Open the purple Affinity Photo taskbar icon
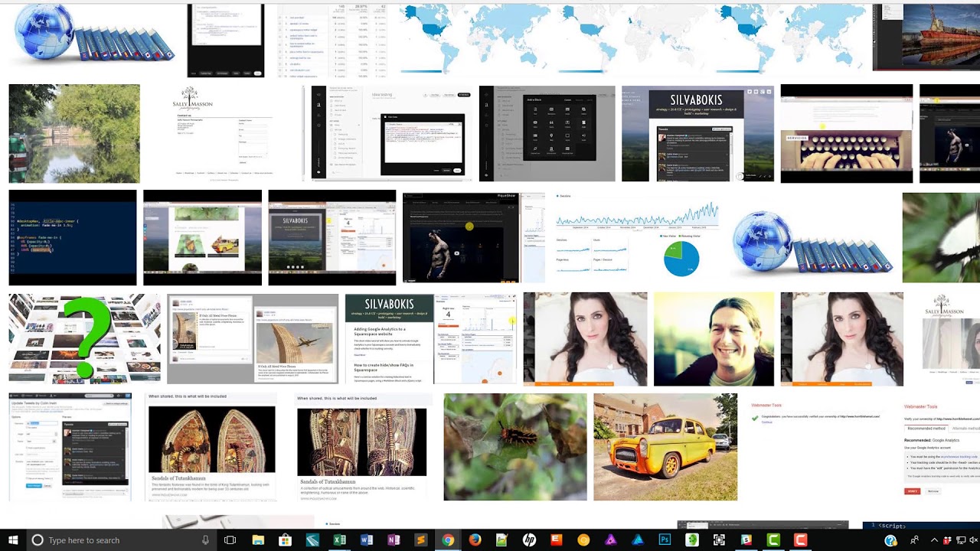The height and width of the screenshot is (551, 980). pos(610,540)
